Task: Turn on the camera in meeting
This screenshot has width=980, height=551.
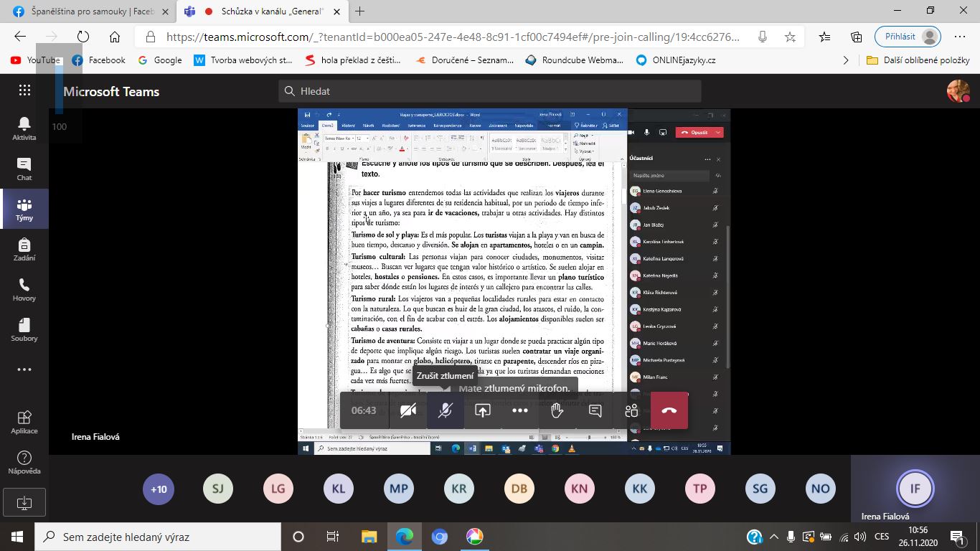Action: coord(408,410)
